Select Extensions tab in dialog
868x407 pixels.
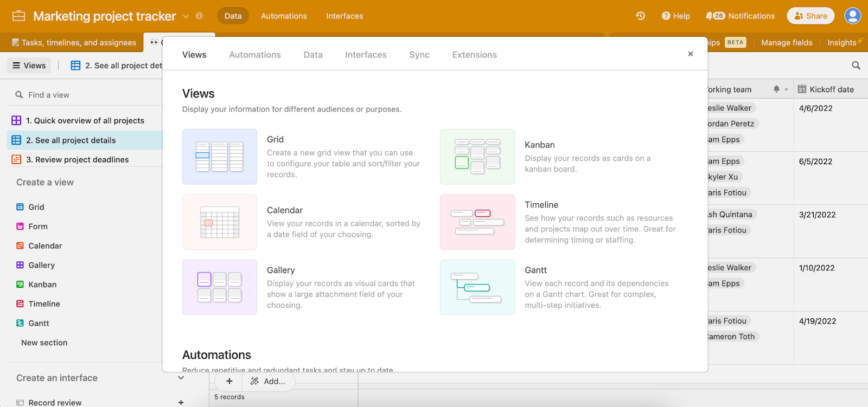click(x=474, y=55)
